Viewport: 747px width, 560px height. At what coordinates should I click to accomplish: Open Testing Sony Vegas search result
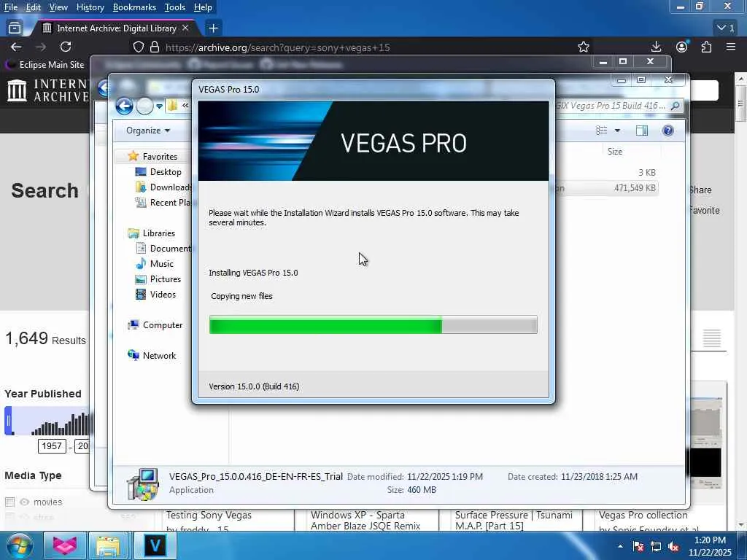pyautogui.click(x=209, y=516)
